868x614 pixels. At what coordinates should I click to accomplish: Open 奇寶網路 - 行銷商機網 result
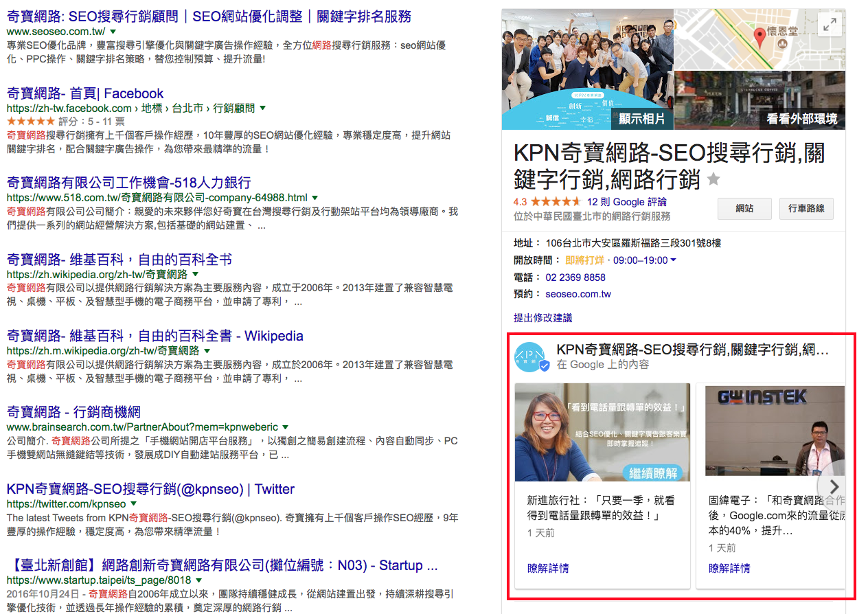73,412
